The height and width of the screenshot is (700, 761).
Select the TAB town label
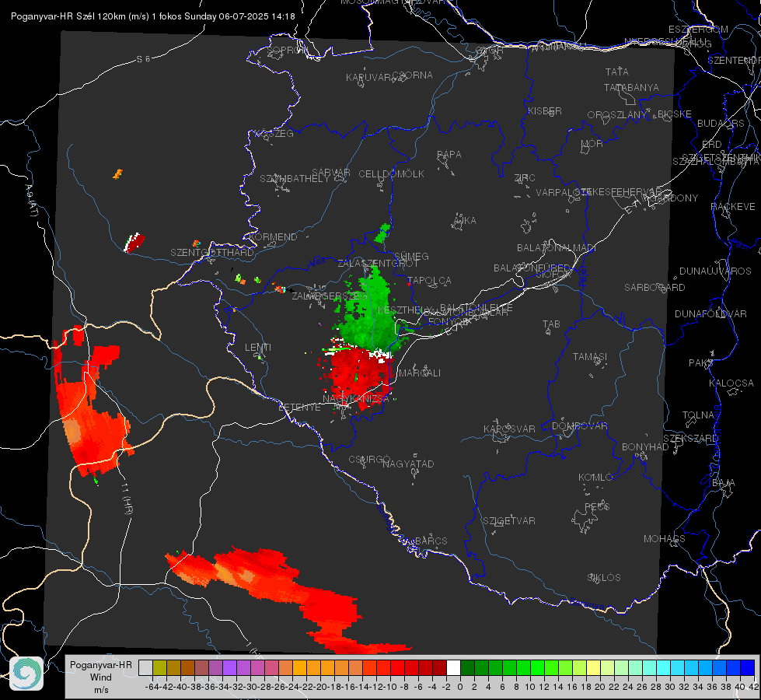551,324
